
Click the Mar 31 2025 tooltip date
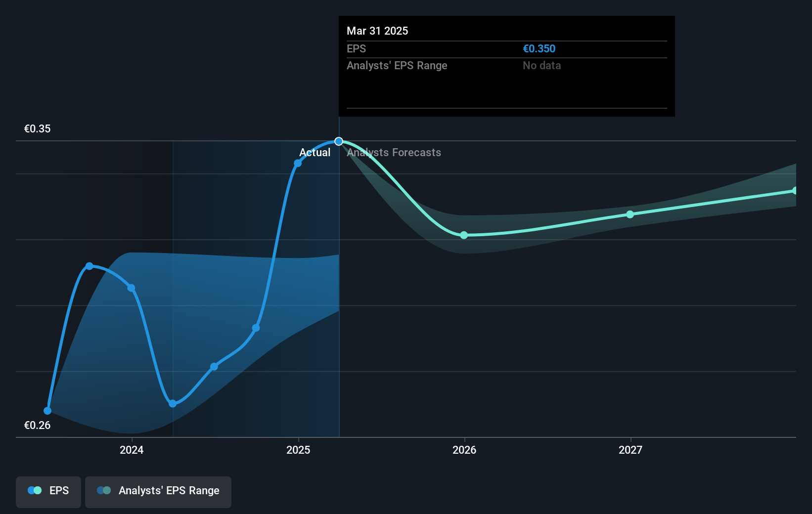[x=377, y=31]
